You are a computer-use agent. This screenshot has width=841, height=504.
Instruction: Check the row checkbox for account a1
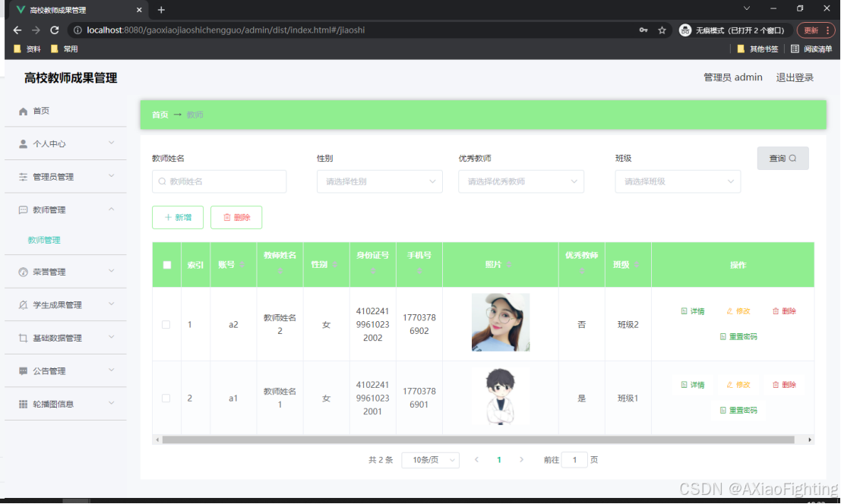[x=166, y=398]
